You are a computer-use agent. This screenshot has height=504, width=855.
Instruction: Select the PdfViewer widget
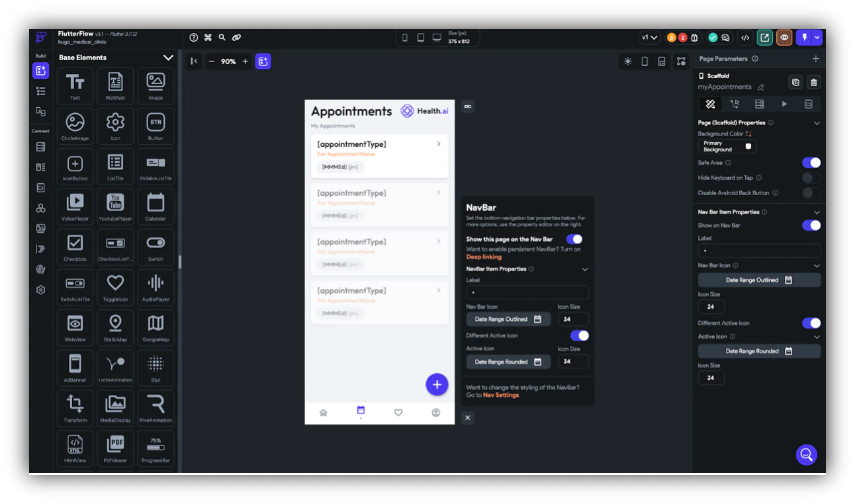pyautogui.click(x=115, y=449)
